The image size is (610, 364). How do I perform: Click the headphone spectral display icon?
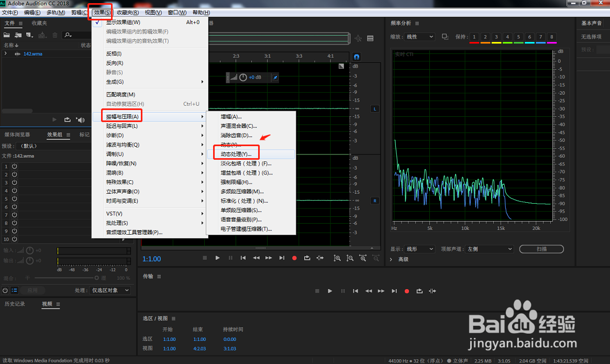(357, 57)
